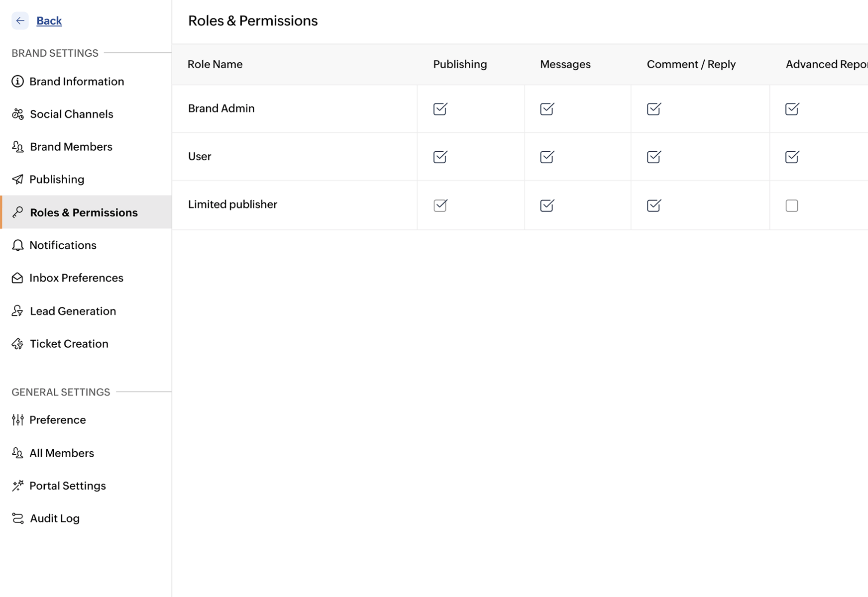Click the Brand Information info icon
The height and width of the screenshot is (597, 868).
[x=17, y=81]
